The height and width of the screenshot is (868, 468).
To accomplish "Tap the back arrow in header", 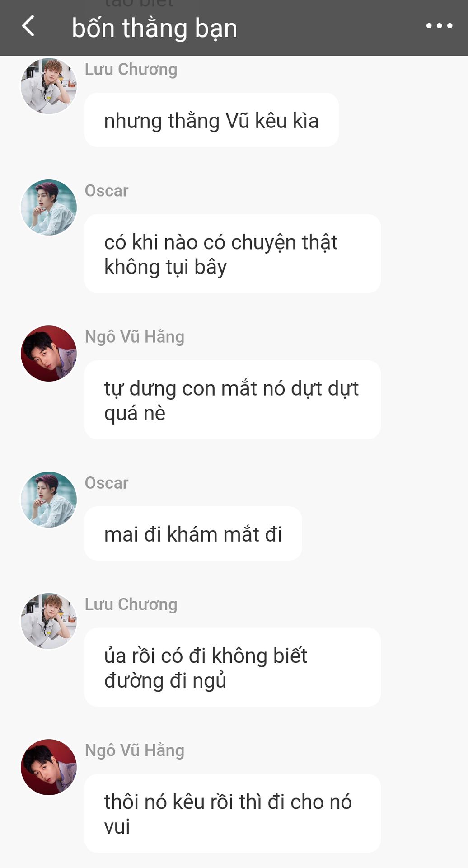I will [x=28, y=26].
